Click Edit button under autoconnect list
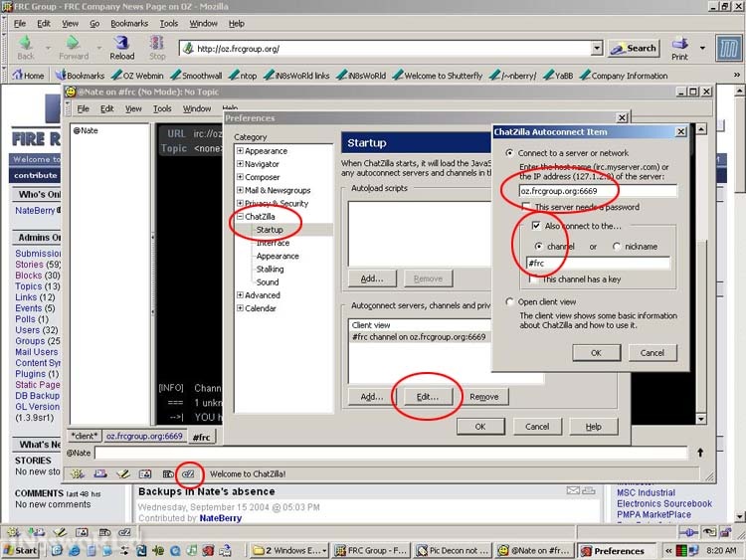 (428, 397)
